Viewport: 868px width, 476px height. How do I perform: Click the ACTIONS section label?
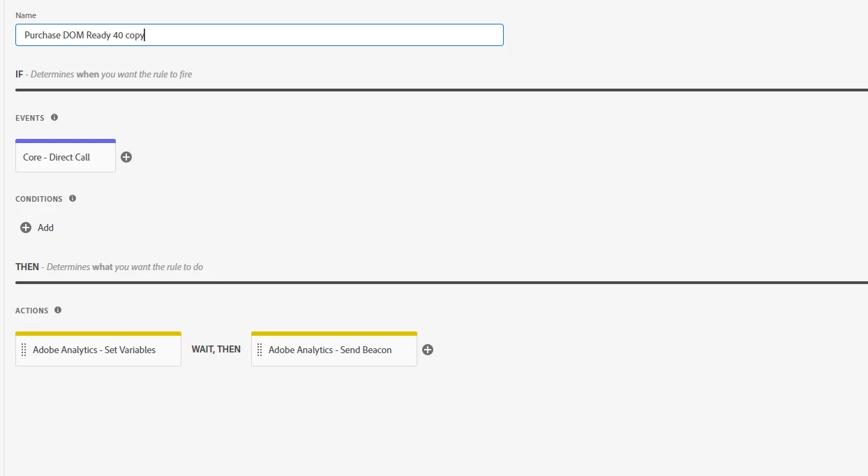click(x=32, y=311)
